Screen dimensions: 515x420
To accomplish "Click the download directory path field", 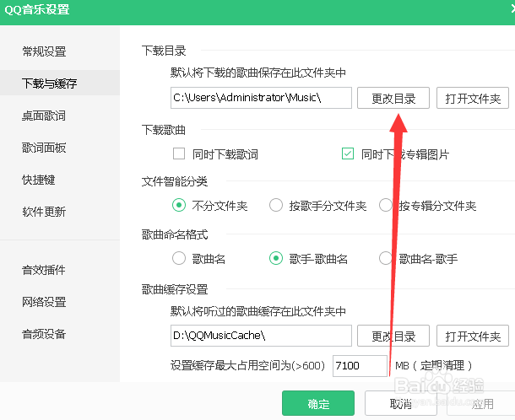I will [261, 98].
